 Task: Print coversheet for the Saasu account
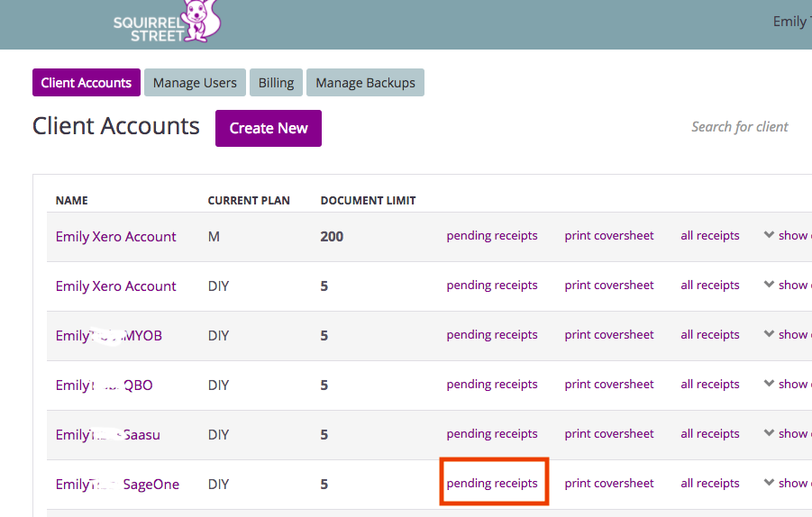[x=609, y=433]
